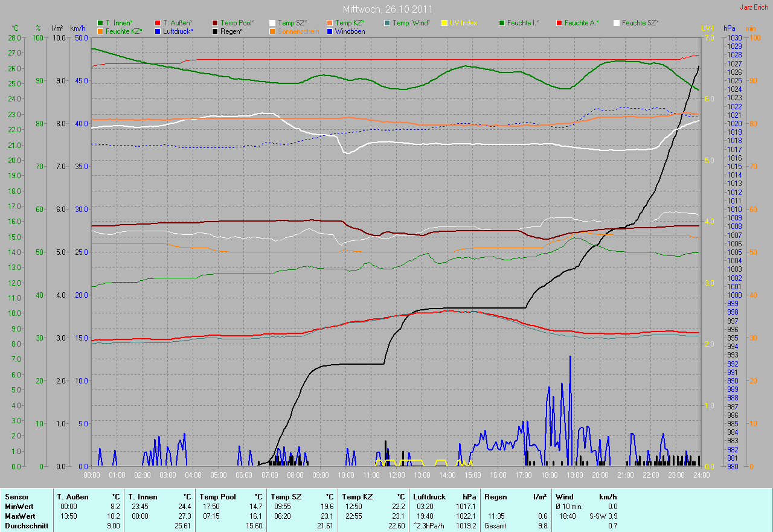Click the Sonnenschein legend label
The width and height of the screenshot is (773, 532).
click(x=298, y=31)
